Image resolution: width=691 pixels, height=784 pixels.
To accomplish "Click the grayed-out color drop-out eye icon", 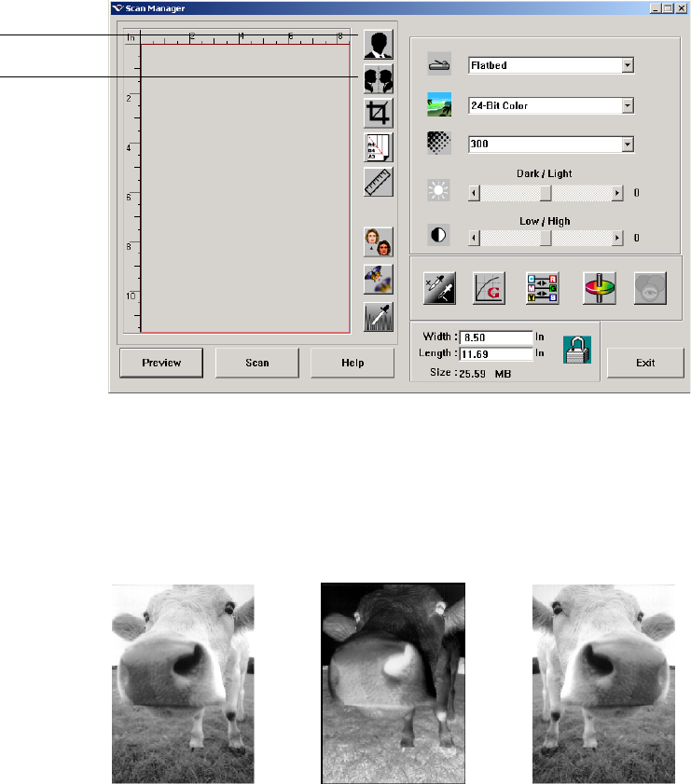I will tap(650, 288).
